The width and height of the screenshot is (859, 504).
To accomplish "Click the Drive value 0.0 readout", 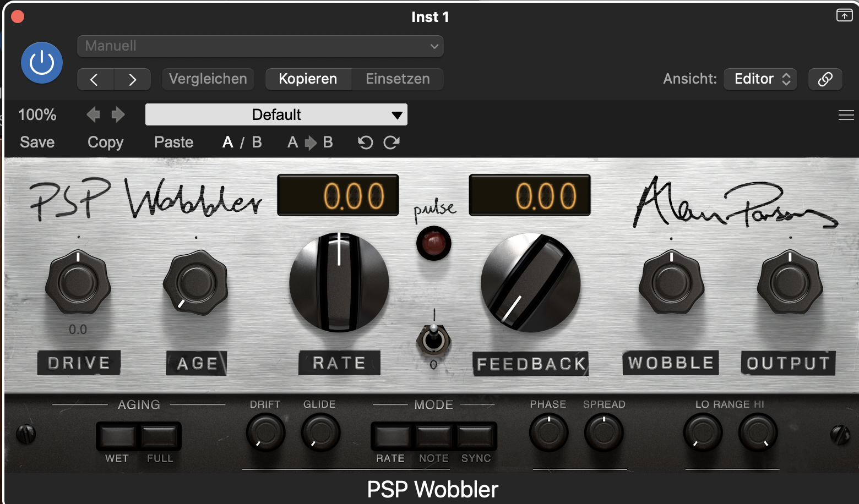I will pyautogui.click(x=78, y=330).
